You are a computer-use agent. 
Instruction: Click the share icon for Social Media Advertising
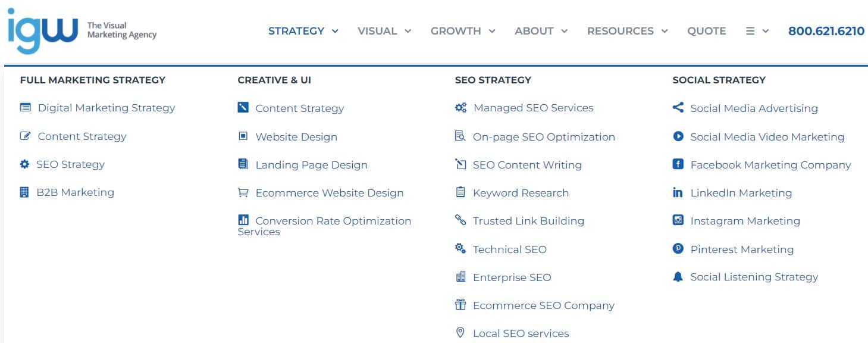click(x=678, y=108)
